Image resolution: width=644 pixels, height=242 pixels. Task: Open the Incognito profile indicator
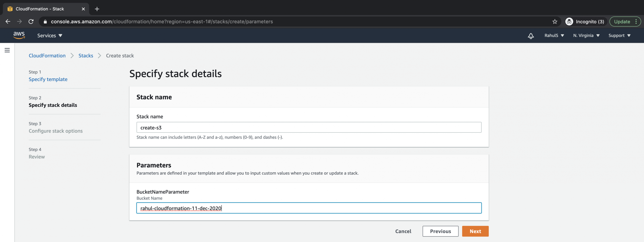point(586,22)
